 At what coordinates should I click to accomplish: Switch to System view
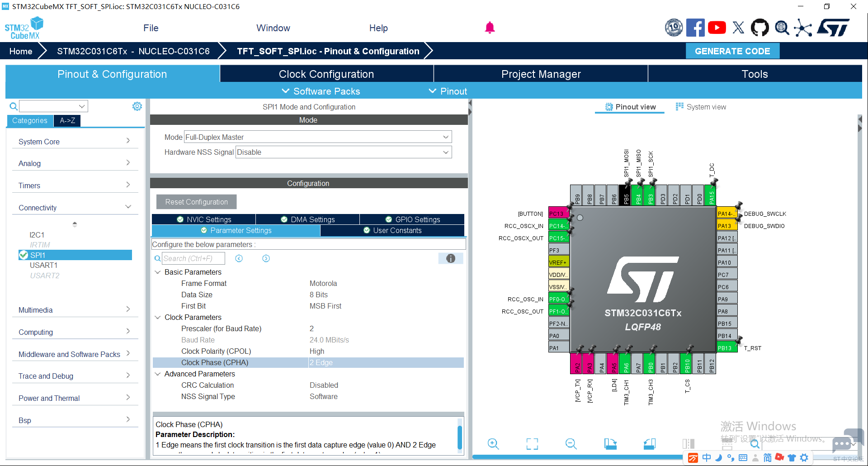pyautogui.click(x=701, y=107)
